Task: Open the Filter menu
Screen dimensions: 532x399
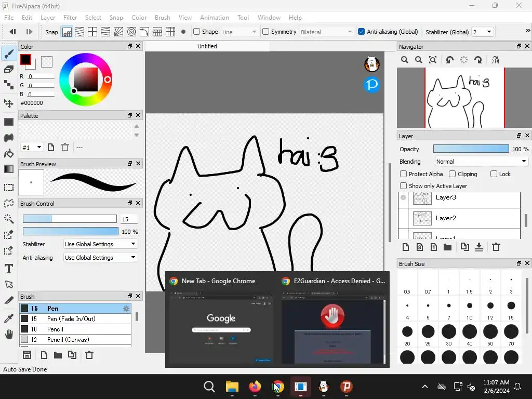Action: coord(70,18)
